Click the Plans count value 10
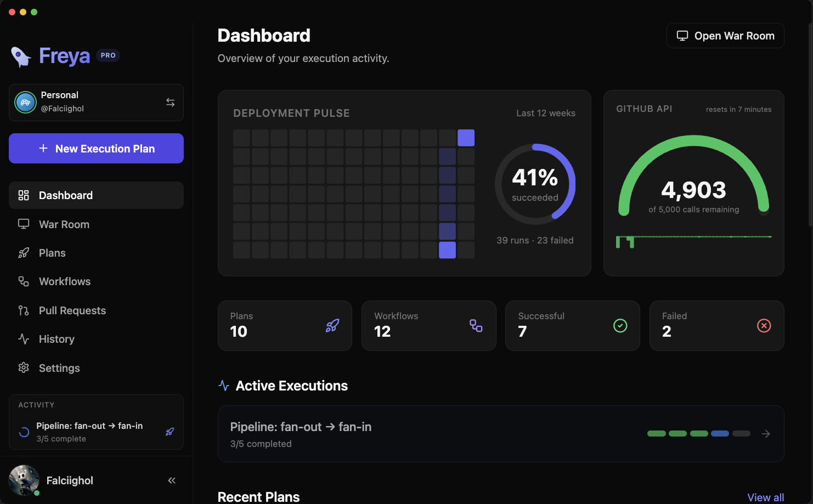813x504 pixels. tap(239, 332)
